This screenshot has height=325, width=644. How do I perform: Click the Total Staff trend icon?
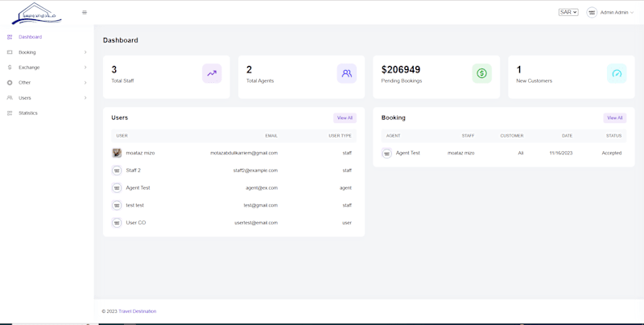tap(212, 73)
